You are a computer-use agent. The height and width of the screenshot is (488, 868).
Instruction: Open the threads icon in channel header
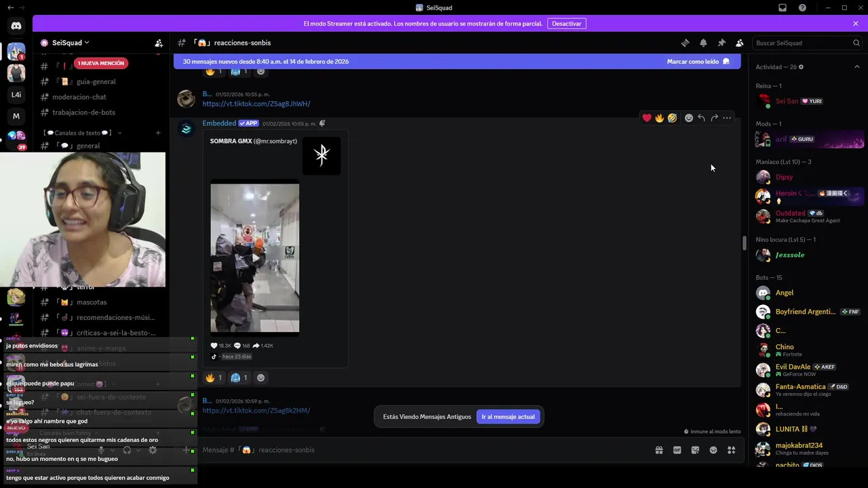coord(685,43)
